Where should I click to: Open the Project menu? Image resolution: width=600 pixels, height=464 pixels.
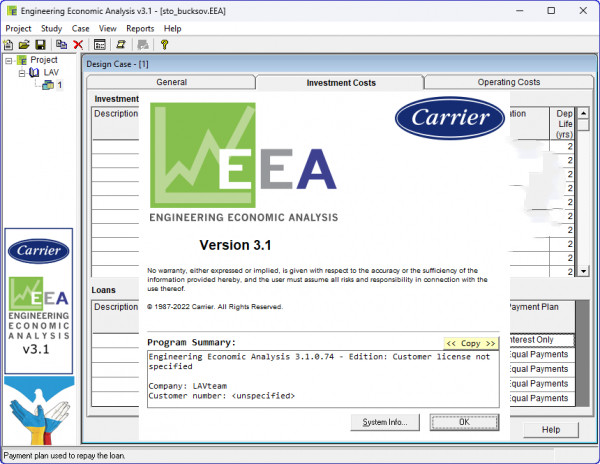(18, 29)
